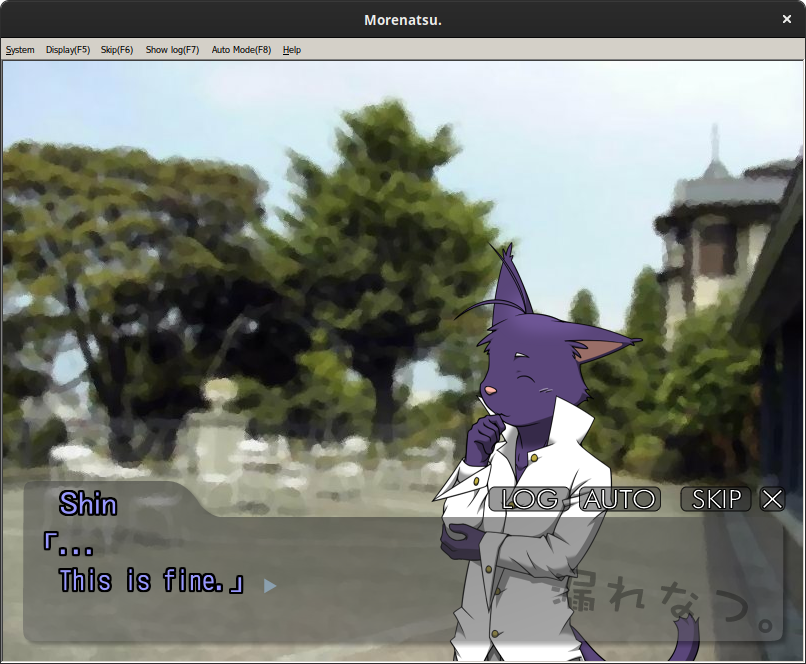Open the Display(F5) menu
Viewport: 806px width, 664px height.
coord(68,50)
